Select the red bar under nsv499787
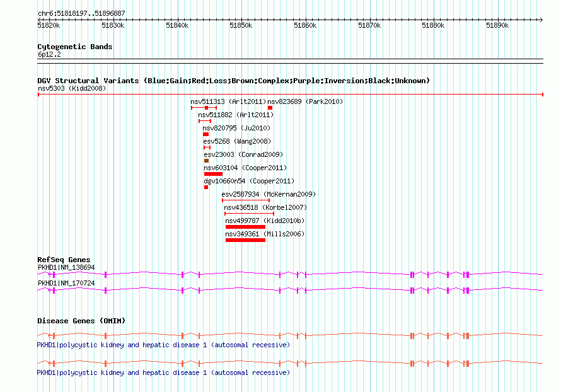This screenshot has height=392, width=561. (x=245, y=227)
